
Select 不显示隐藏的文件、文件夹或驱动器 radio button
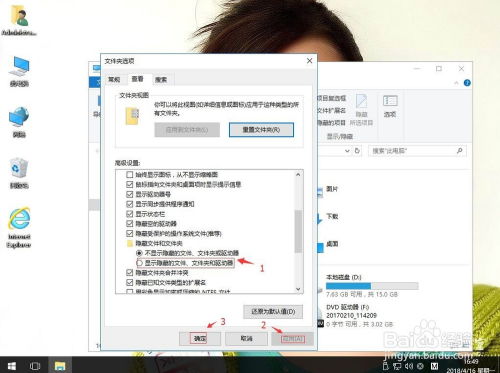(x=139, y=253)
